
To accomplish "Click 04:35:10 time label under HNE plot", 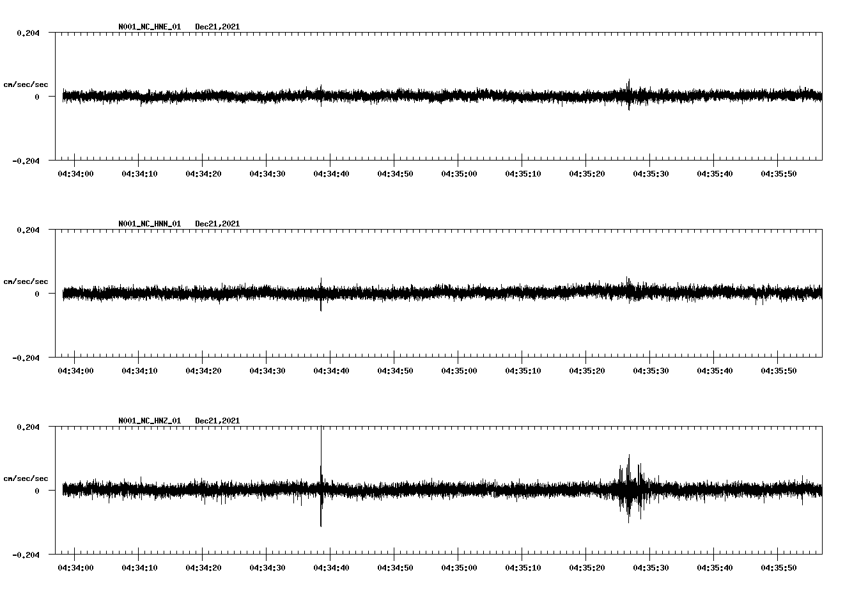I will tap(523, 173).
